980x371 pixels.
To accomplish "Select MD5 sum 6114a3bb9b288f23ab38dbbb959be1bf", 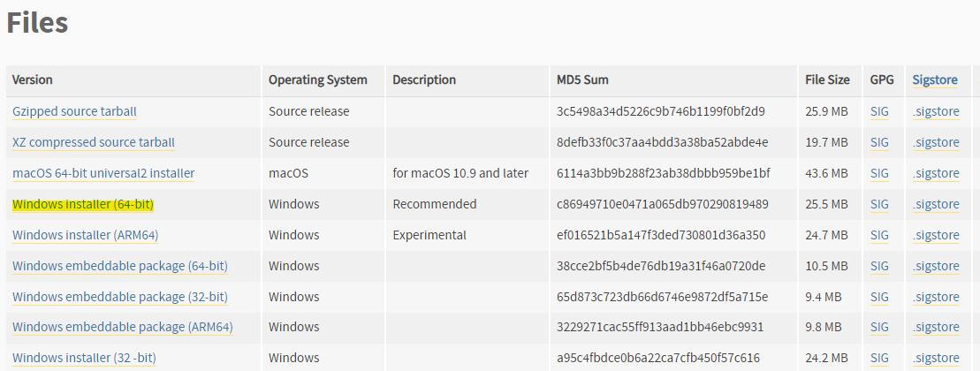I will click(x=664, y=173).
